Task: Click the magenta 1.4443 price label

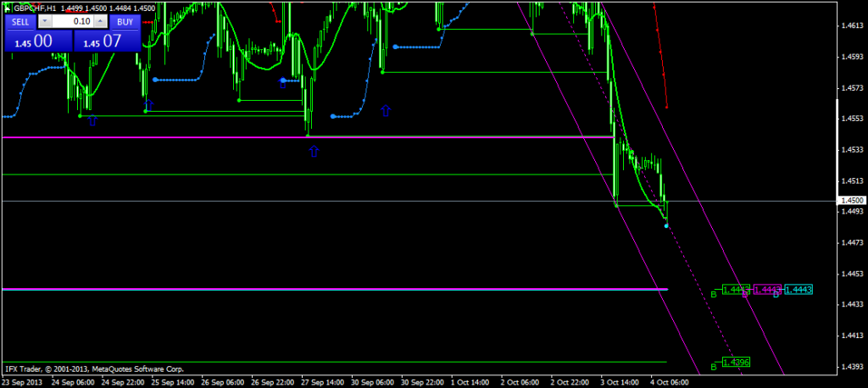Action: 767,290
